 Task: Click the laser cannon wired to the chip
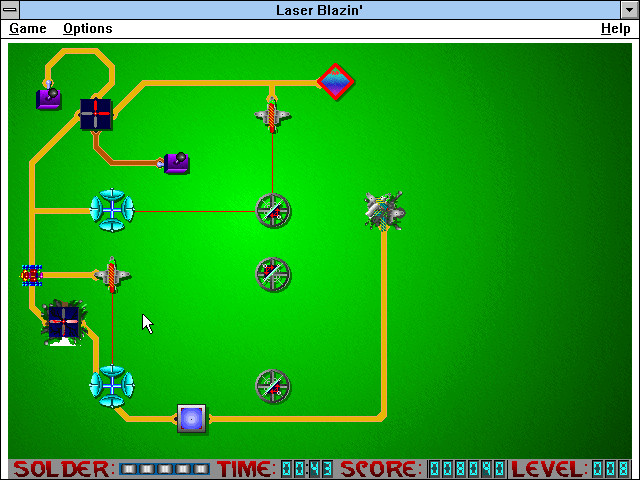pos(112,275)
